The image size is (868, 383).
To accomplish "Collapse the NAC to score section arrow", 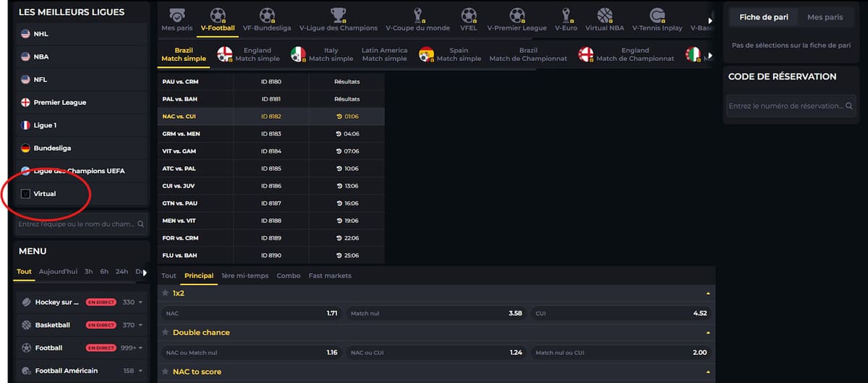I will (x=708, y=371).
